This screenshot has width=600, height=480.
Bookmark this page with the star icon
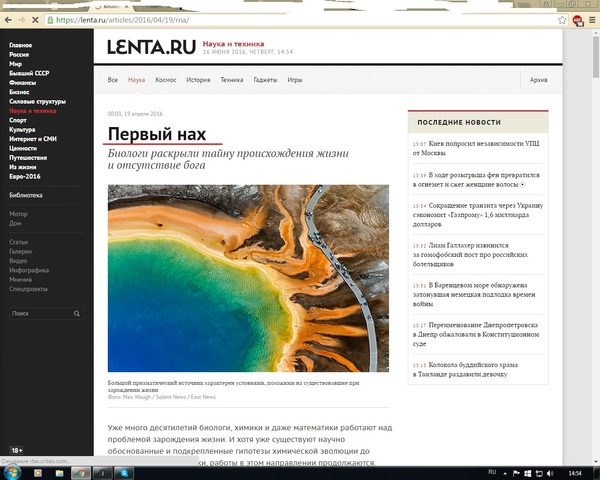(x=562, y=20)
